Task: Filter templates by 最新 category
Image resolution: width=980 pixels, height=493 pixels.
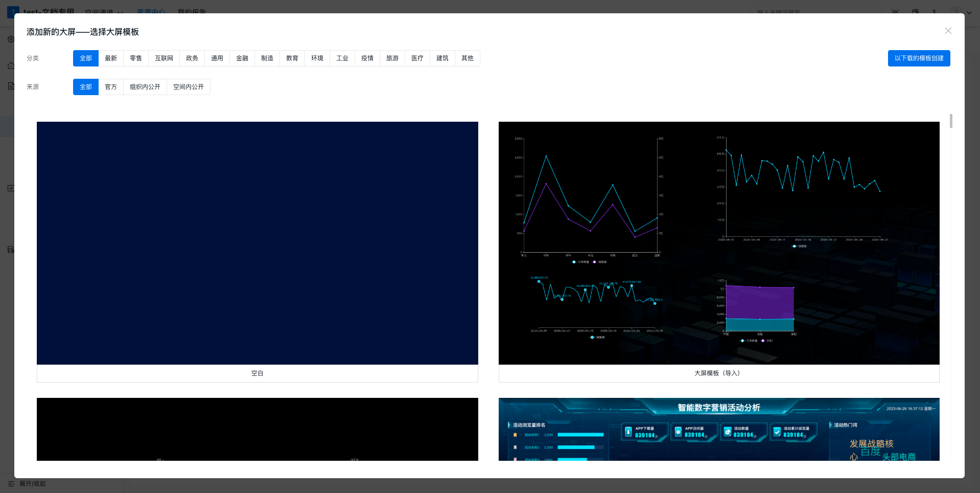Action: pos(111,58)
